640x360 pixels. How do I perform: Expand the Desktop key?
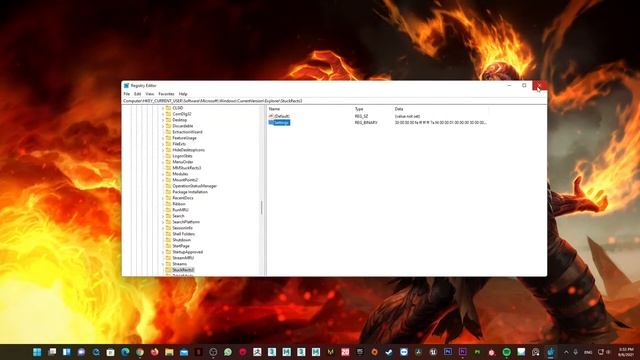(x=163, y=120)
